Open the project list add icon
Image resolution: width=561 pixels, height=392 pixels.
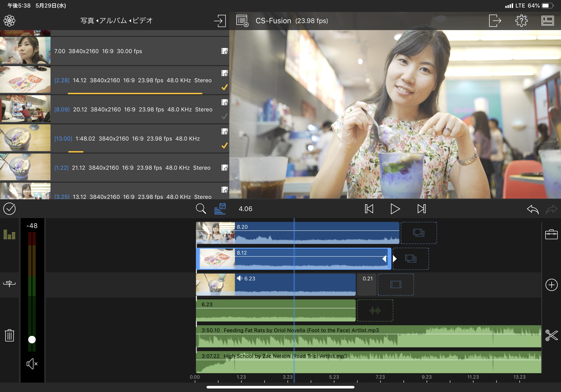(242, 21)
